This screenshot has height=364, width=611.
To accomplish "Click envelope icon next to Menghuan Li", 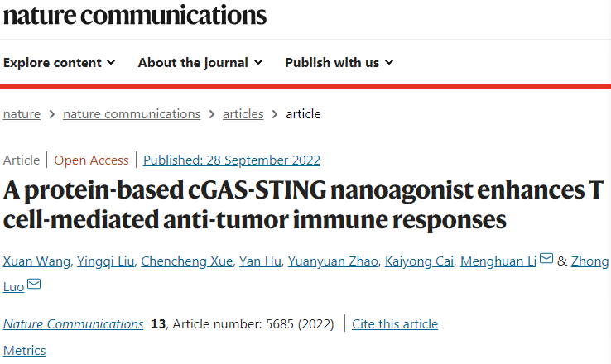I will point(546,260).
